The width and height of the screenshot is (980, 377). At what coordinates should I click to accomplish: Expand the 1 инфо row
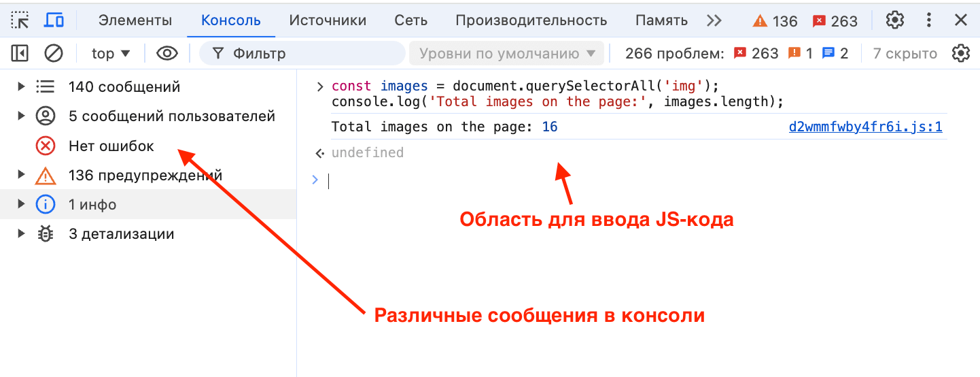(21, 204)
